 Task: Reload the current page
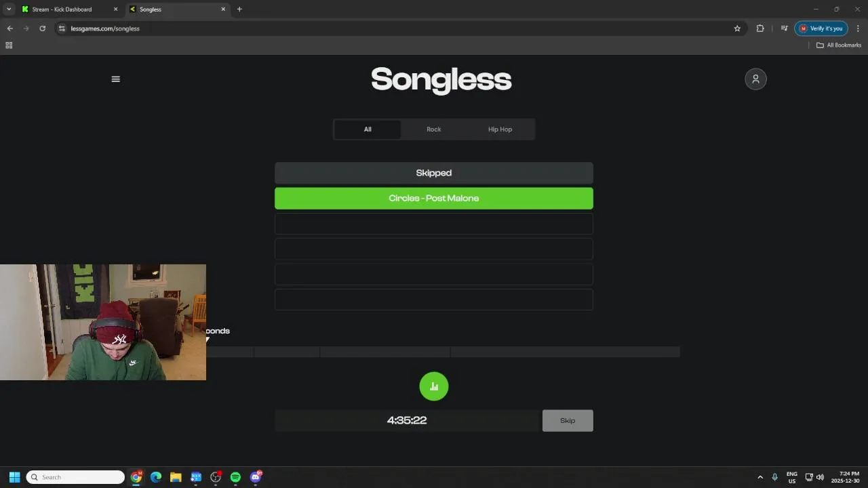coord(42,28)
